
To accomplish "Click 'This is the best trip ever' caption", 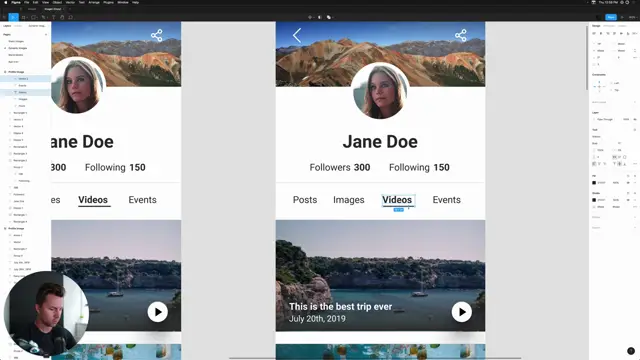I will [x=340, y=307].
